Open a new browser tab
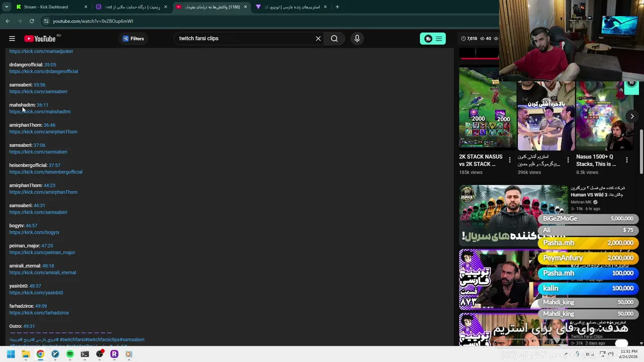 [x=337, y=7]
